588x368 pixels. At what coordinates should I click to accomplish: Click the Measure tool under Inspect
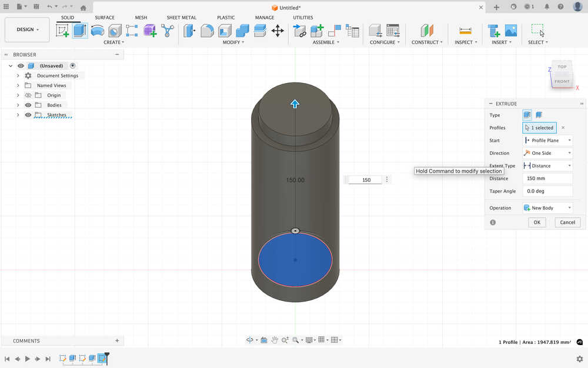465,31
